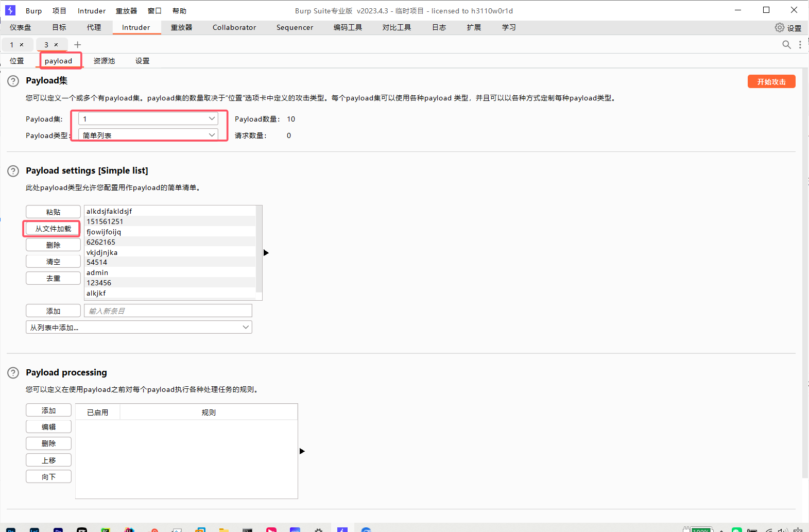Image resolution: width=809 pixels, height=532 pixels.
Task: Click the search magnifier icon
Action: [786, 45]
